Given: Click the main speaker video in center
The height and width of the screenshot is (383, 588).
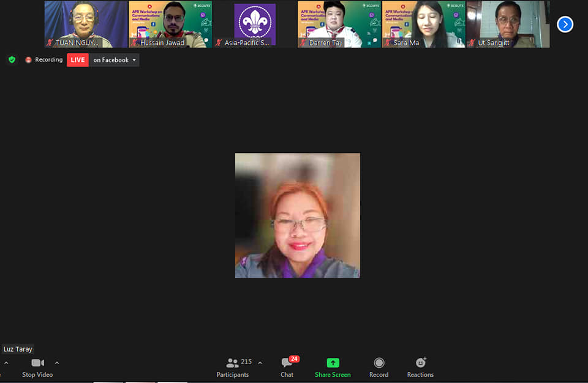Looking at the screenshot, I should [x=298, y=215].
